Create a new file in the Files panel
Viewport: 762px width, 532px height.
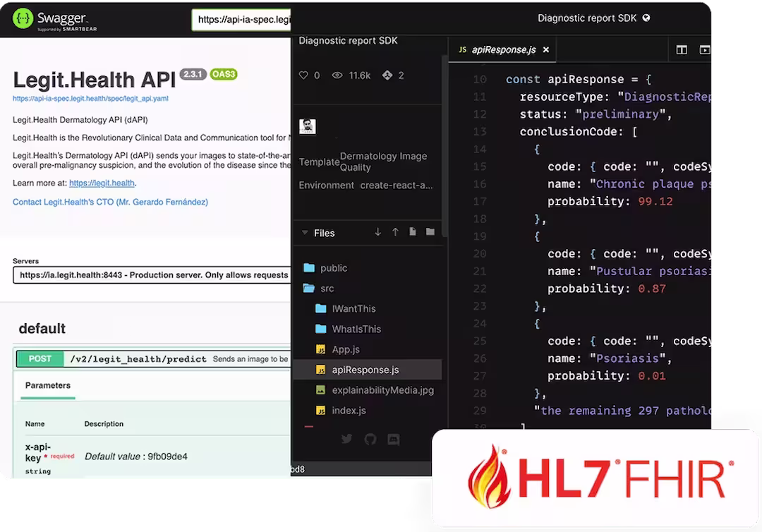click(413, 231)
